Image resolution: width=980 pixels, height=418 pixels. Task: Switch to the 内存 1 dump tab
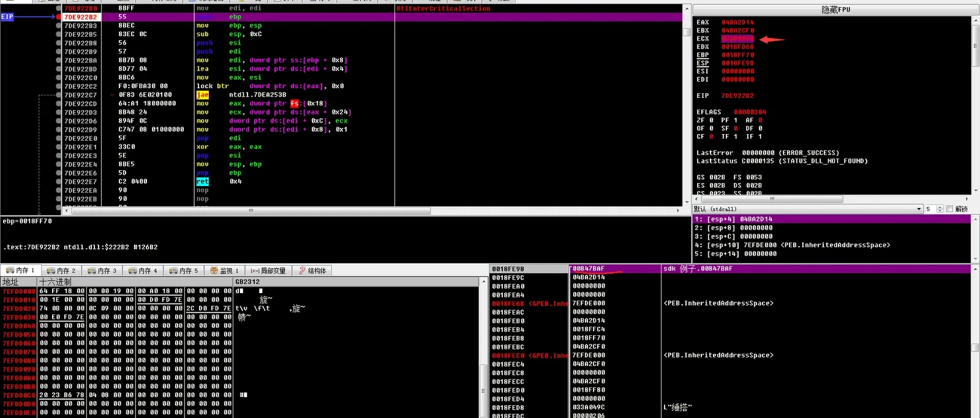point(21,271)
